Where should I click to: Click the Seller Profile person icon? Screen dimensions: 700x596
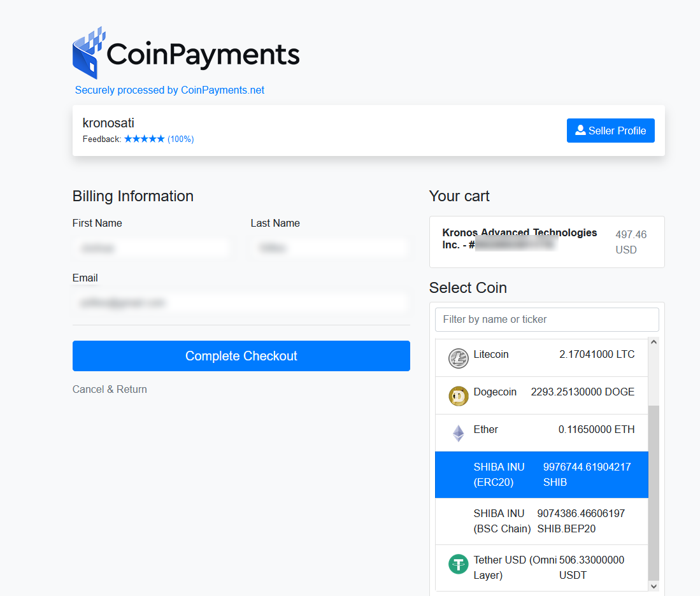pyautogui.click(x=580, y=130)
